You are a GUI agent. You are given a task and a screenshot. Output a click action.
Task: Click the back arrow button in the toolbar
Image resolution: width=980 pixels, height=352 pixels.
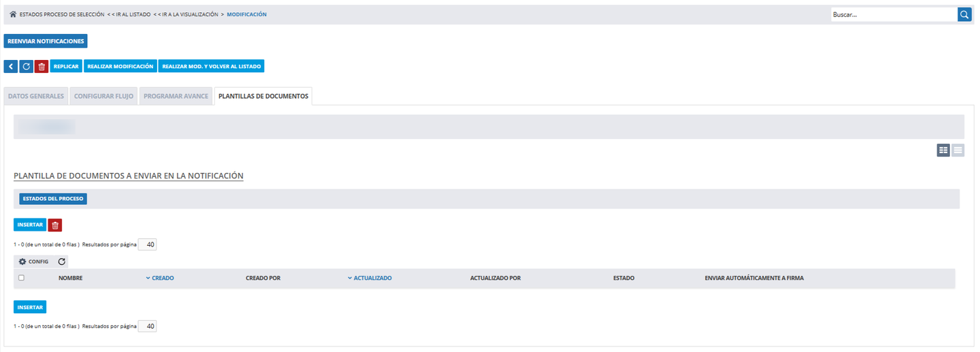click(11, 66)
